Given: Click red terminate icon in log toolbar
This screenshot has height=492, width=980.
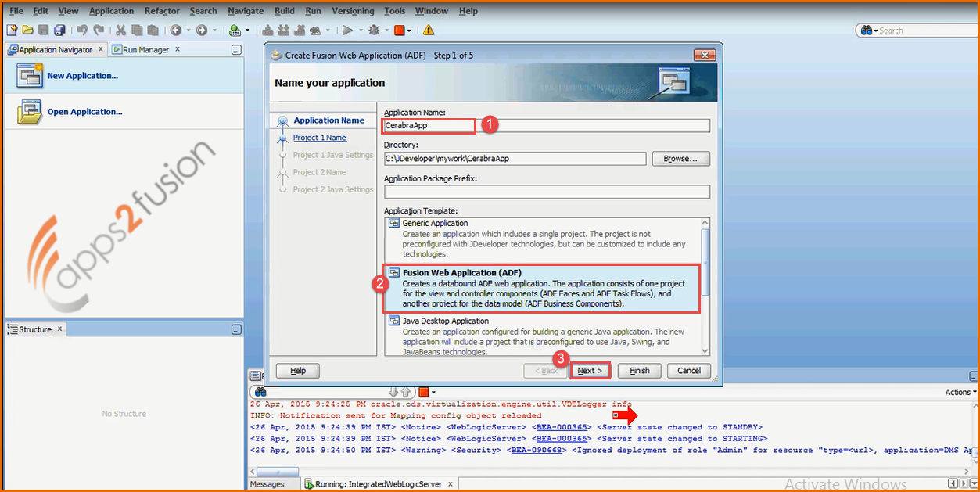Looking at the screenshot, I should (x=423, y=392).
